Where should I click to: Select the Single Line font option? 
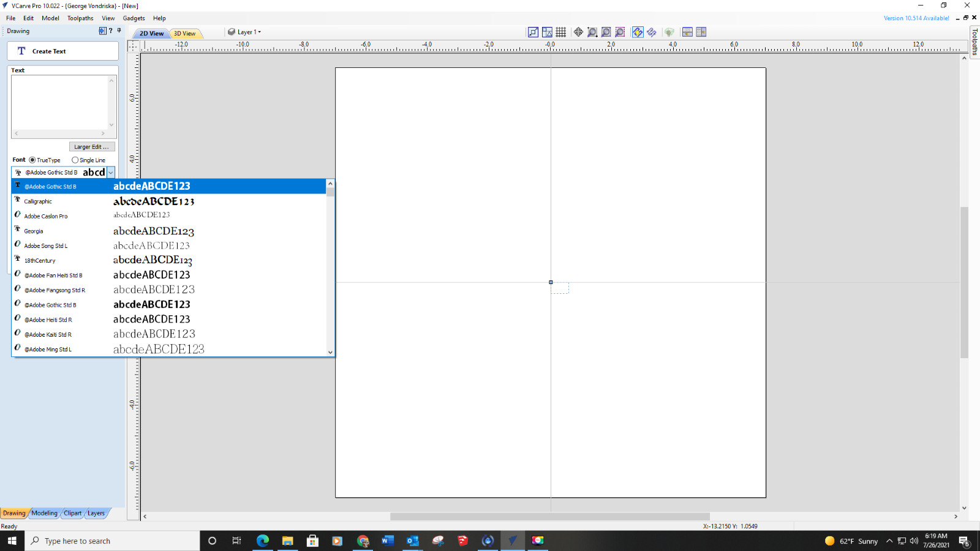coord(75,160)
